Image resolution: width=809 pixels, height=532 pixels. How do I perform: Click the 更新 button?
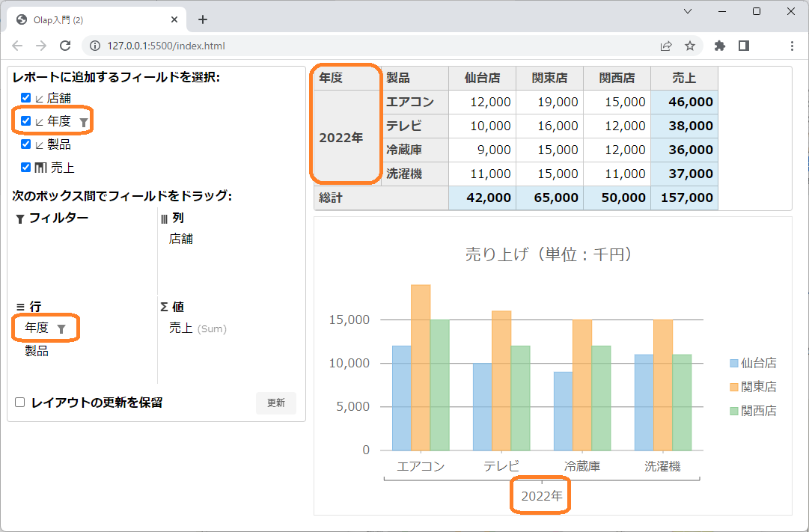click(x=276, y=403)
